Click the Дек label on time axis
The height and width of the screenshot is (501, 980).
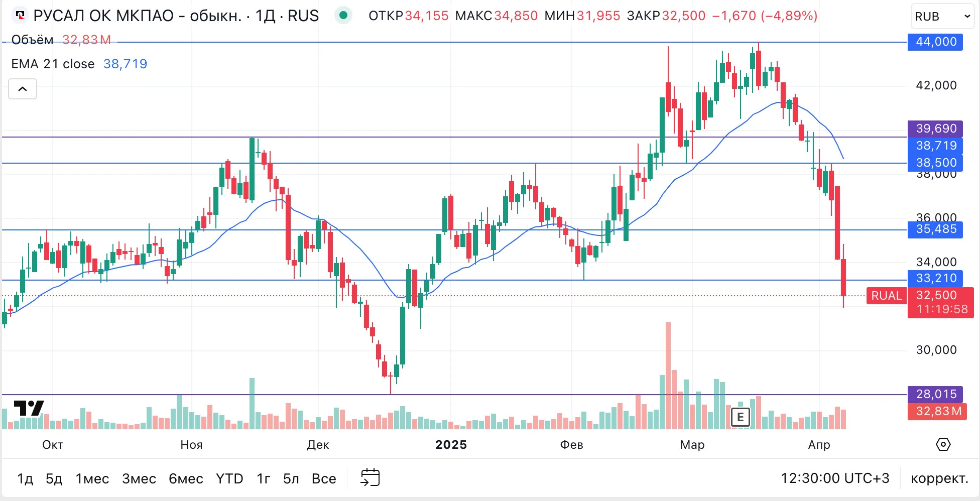[x=318, y=445]
